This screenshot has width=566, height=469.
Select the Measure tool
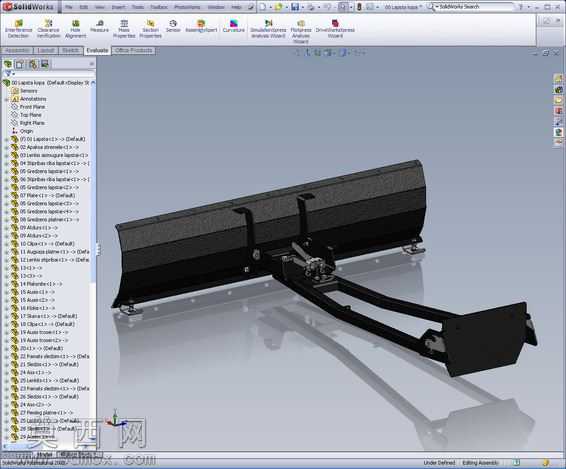pos(99,26)
